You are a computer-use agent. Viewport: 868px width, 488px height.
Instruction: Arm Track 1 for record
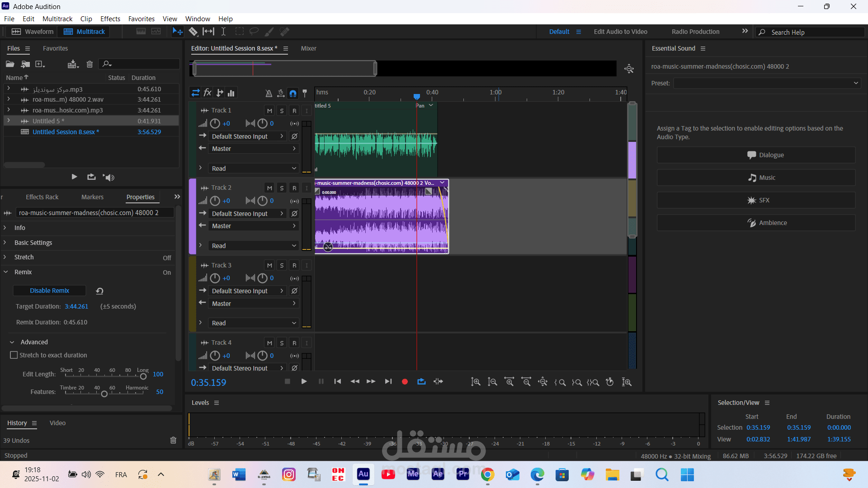tap(294, 111)
